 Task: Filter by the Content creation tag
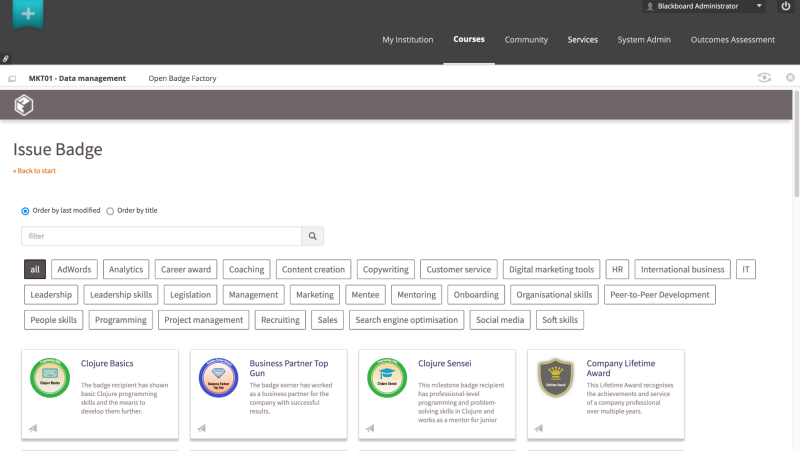pyautogui.click(x=313, y=269)
